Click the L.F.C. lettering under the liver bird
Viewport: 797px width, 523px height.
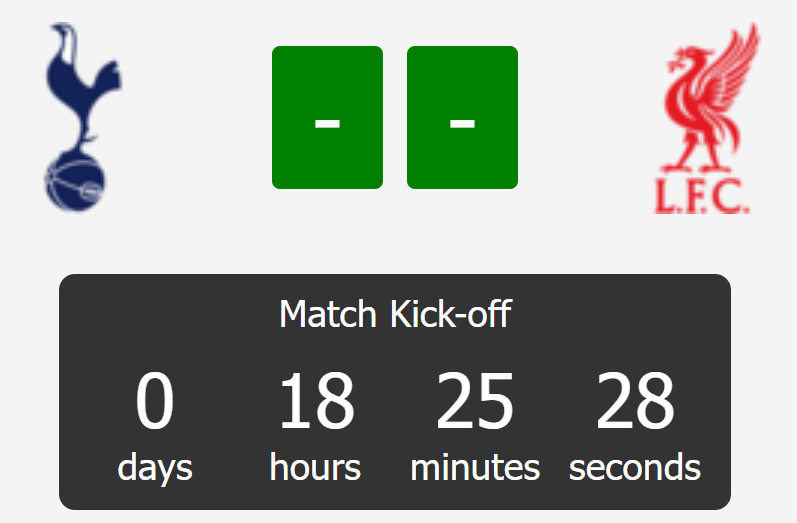(701, 196)
